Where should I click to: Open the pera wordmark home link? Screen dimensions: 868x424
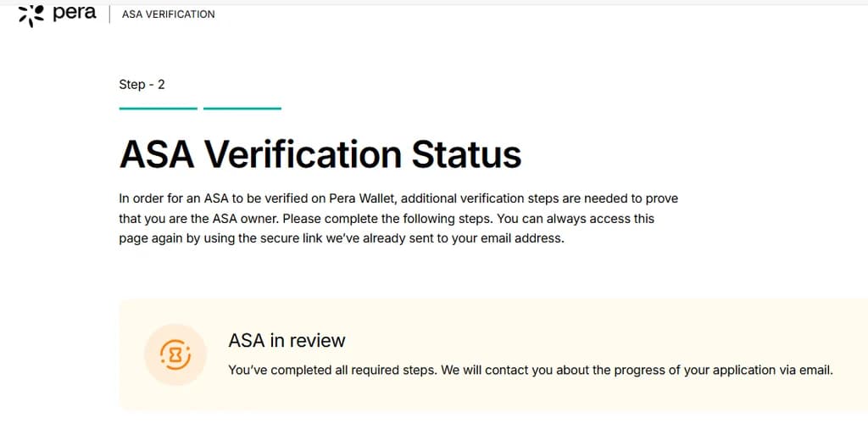tap(75, 14)
